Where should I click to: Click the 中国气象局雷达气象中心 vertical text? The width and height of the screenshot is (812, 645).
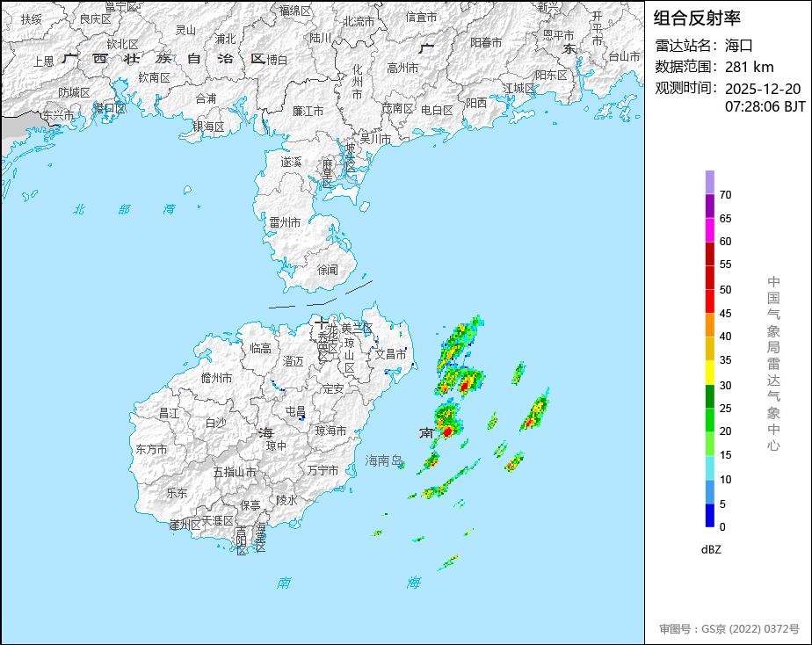773,364
